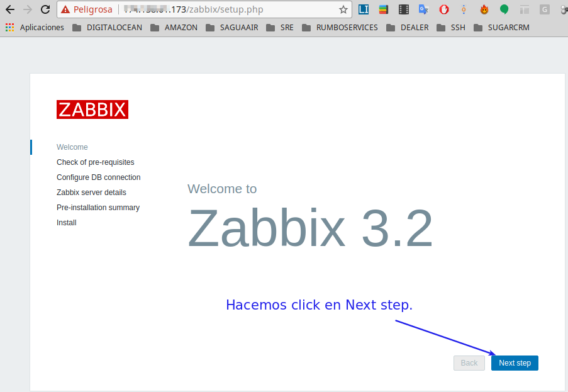Select Configure DB connection step
This screenshot has width=568, height=392.
(x=99, y=177)
